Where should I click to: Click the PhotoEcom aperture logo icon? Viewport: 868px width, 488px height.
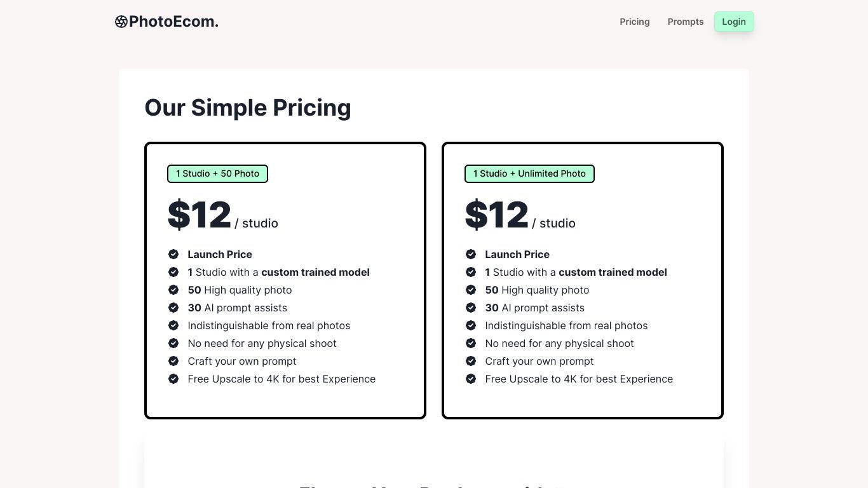point(121,22)
